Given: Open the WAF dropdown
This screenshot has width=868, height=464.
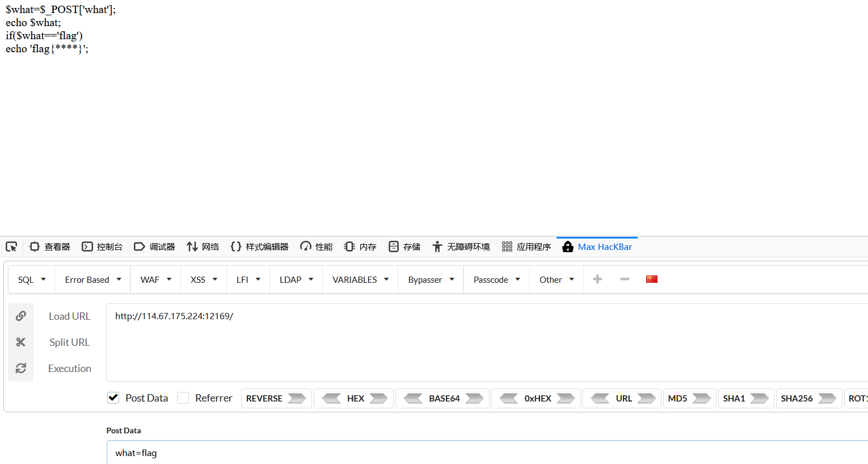Looking at the screenshot, I should pos(156,279).
